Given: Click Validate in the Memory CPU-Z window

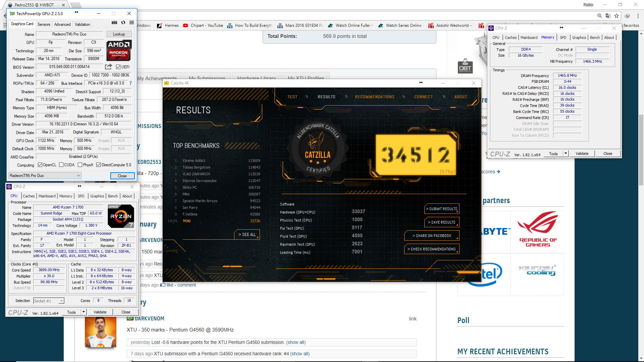Looking at the screenshot, I should [x=582, y=154].
